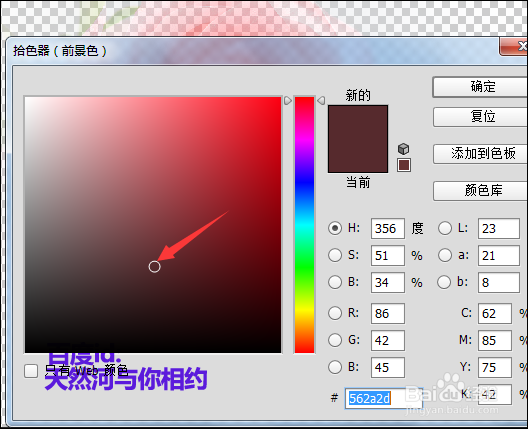
Task: Click the circular marker in the color field
Action: (155, 267)
